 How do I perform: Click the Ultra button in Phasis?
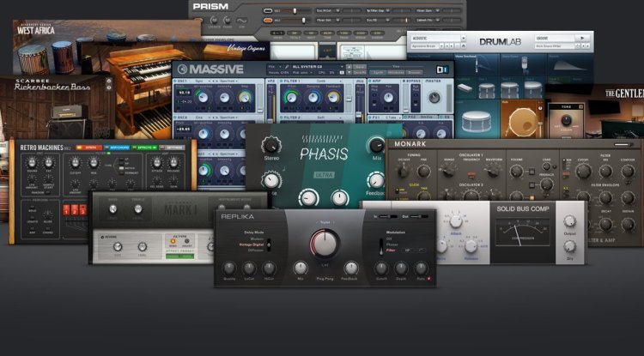324,175
